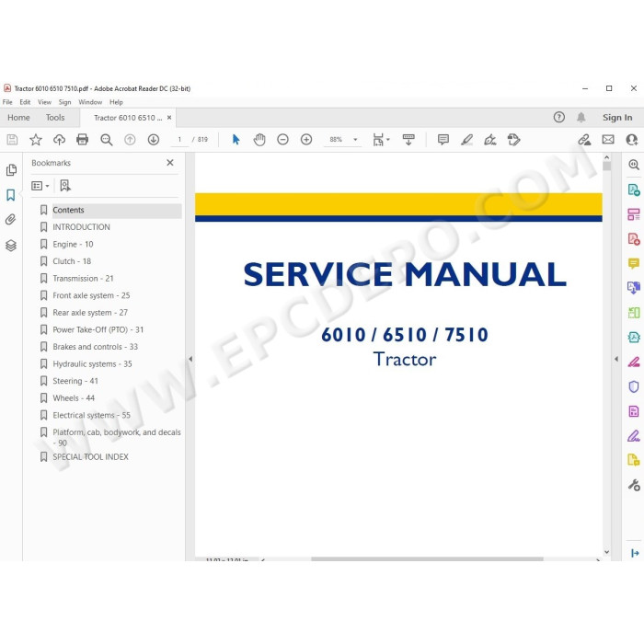Open the Transmission - 21 bookmark
Viewport: 644px width, 644px height.
click(83, 279)
